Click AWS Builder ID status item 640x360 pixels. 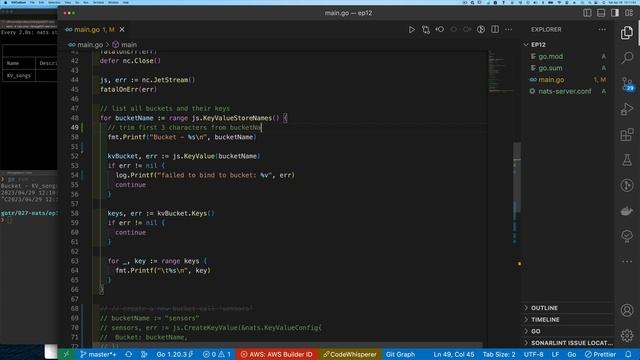pyautogui.click(x=276, y=354)
